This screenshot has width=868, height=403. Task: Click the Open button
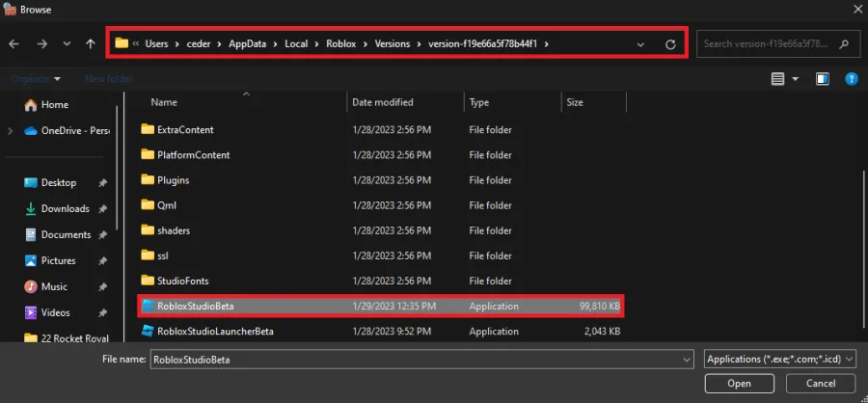click(x=739, y=383)
